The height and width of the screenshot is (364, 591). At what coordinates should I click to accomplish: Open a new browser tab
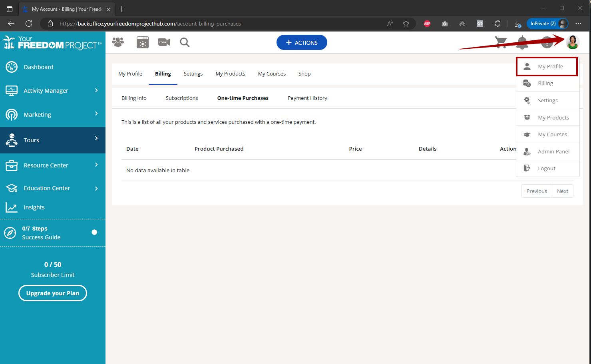click(122, 9)
